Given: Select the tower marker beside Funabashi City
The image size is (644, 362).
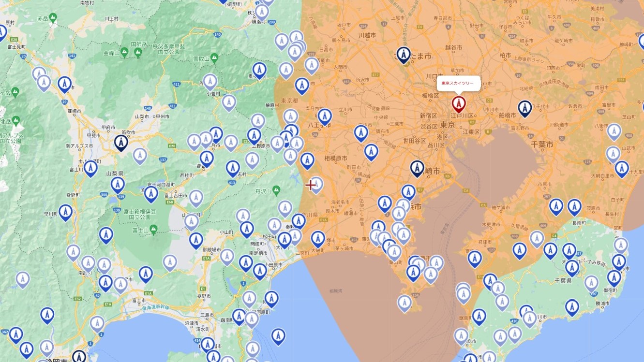Looking at the screenshot, I should (525, 108).
